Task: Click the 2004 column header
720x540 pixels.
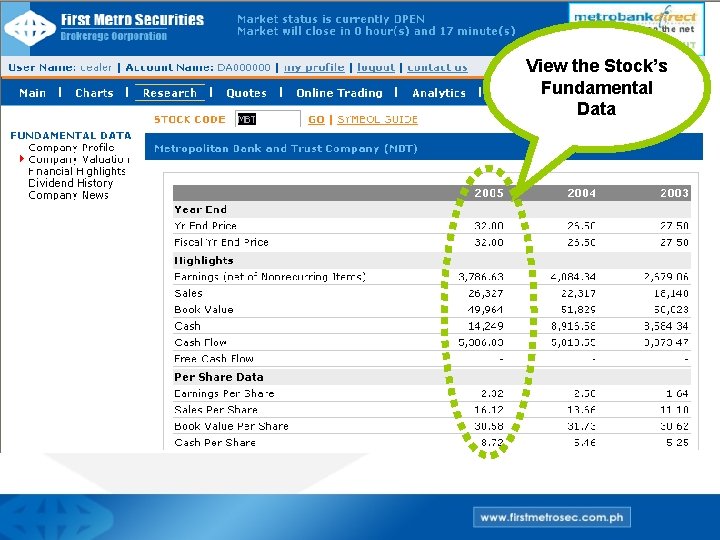Action: coord(581,193)
